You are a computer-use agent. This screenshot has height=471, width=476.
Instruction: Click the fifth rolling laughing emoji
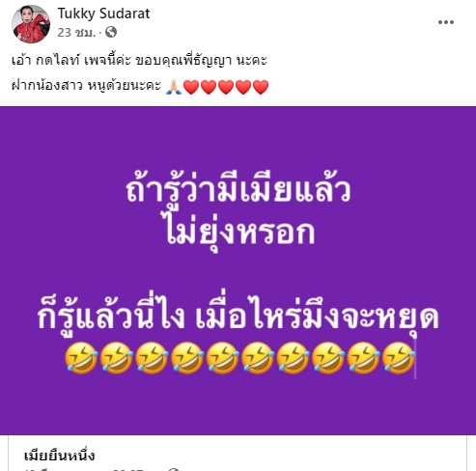tap(222, 358)
